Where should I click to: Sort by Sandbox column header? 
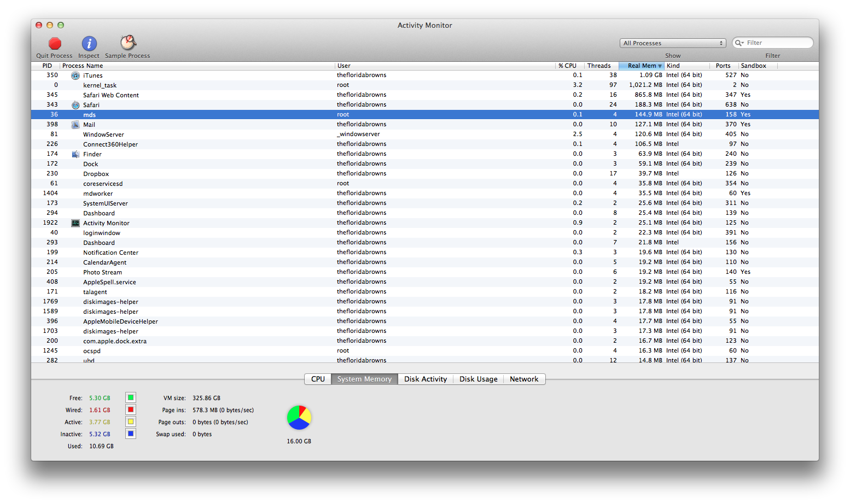coord(758,66)
